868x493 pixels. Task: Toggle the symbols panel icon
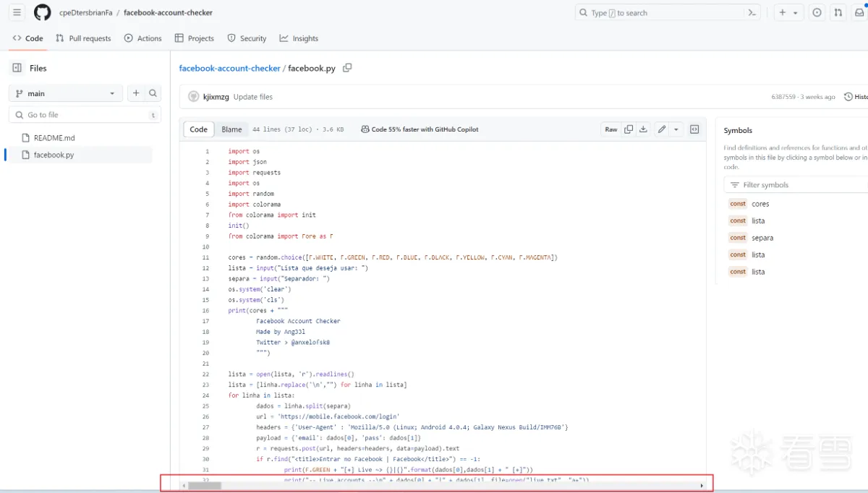(694, 129)
